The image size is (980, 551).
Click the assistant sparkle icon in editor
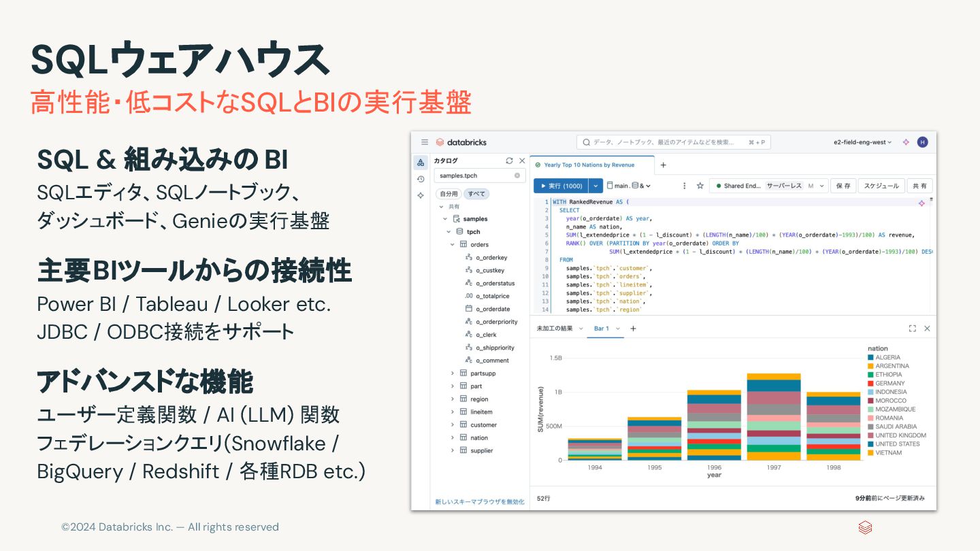(x=921, y=203)
